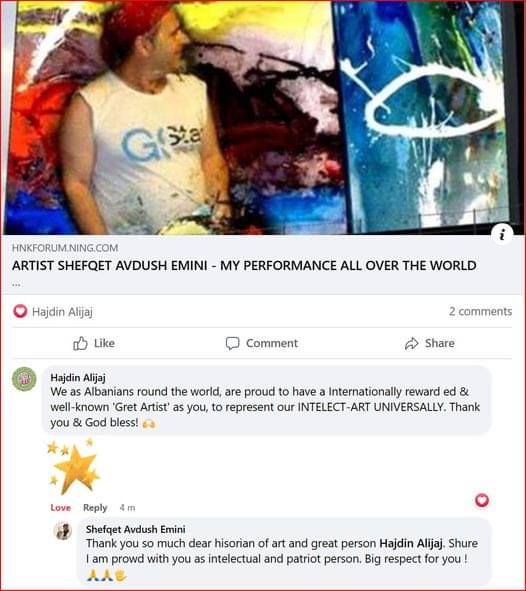Open Shefqet Avdush Emini's profile avatar

[x=63, y=531]
